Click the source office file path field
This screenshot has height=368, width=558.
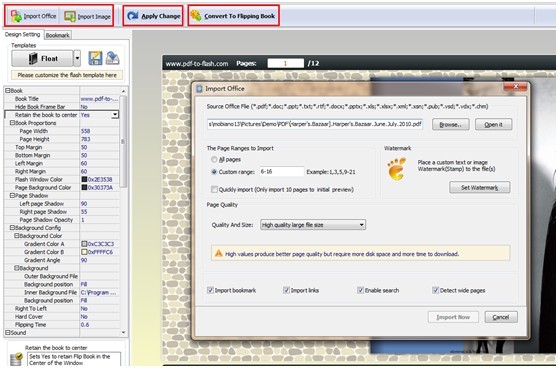(x=315, y=124)
